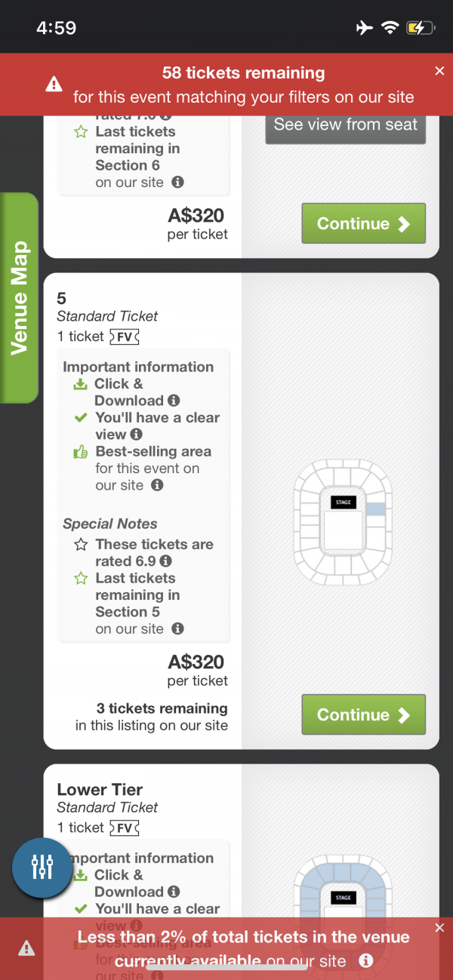Tap info icon next to Section 6 on our site

177,183
